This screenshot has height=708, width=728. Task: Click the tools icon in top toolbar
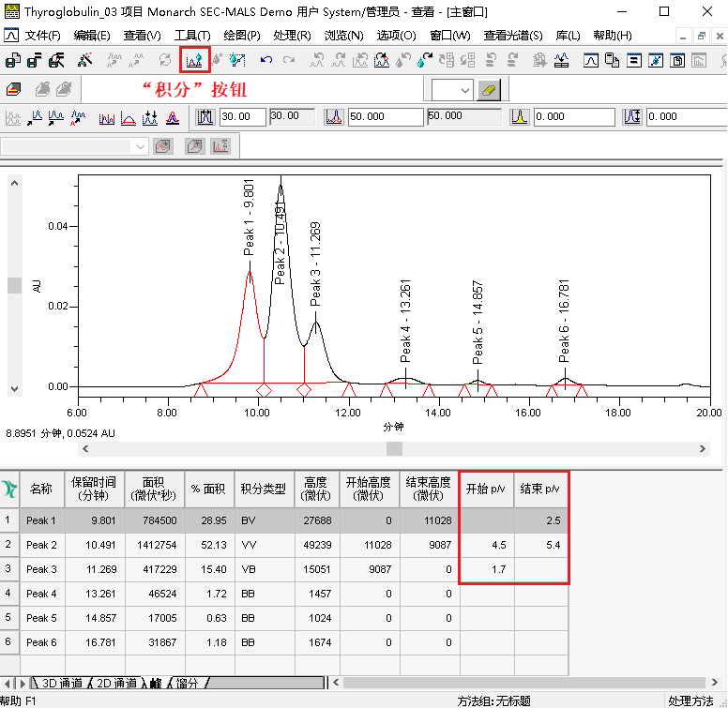pos(84,60)
